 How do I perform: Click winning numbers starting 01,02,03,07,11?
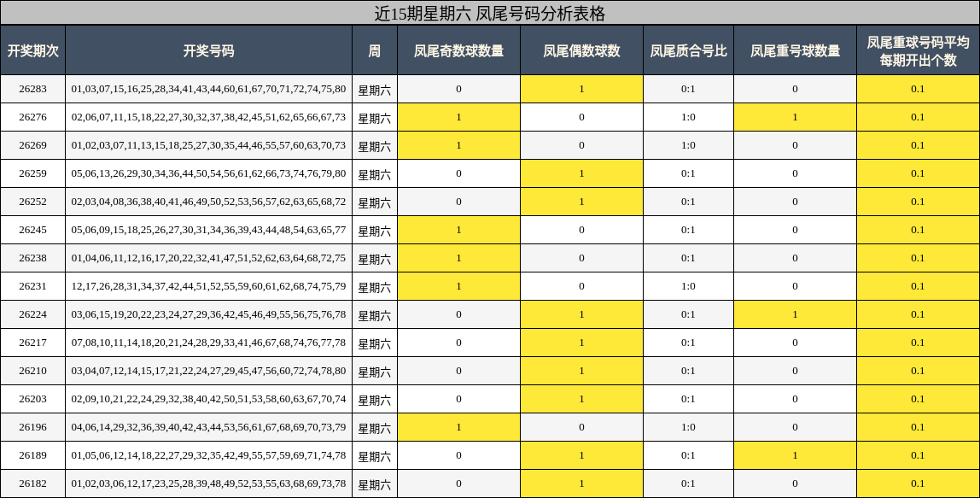pyautogui.click(x=208, y=145)
